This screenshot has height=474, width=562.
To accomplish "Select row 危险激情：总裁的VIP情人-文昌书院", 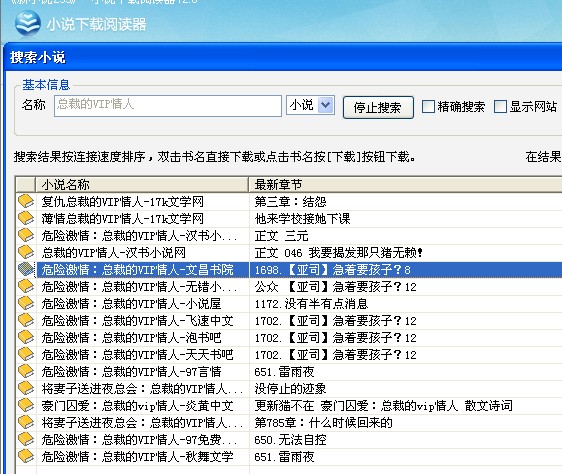I will click(137, 270).
